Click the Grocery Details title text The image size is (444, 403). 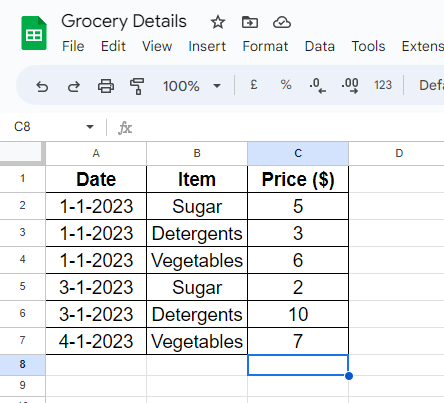coord(124,22)
